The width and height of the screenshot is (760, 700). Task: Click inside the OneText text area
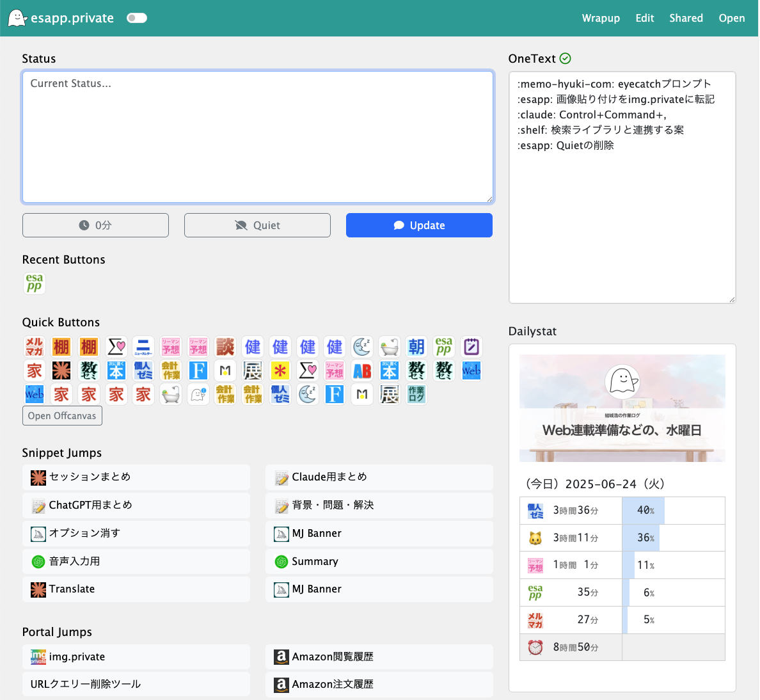pyautogui.click(x=622, y=187)
